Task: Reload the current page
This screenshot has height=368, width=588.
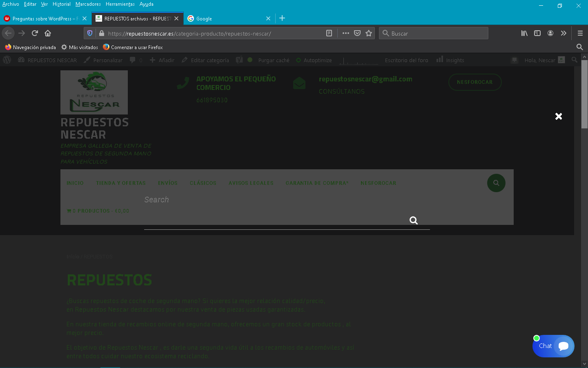Action: tap(35, 33)
